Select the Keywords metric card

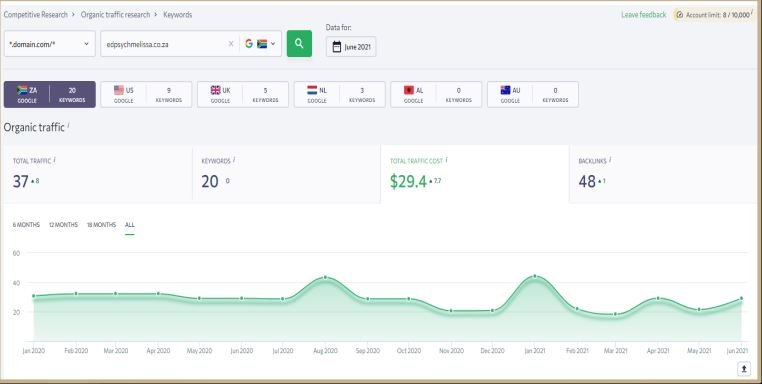[286, 174]
